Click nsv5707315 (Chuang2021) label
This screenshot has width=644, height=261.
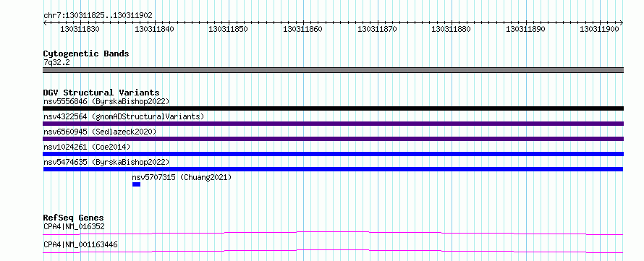pyautogui.click(x=182, y=177)
